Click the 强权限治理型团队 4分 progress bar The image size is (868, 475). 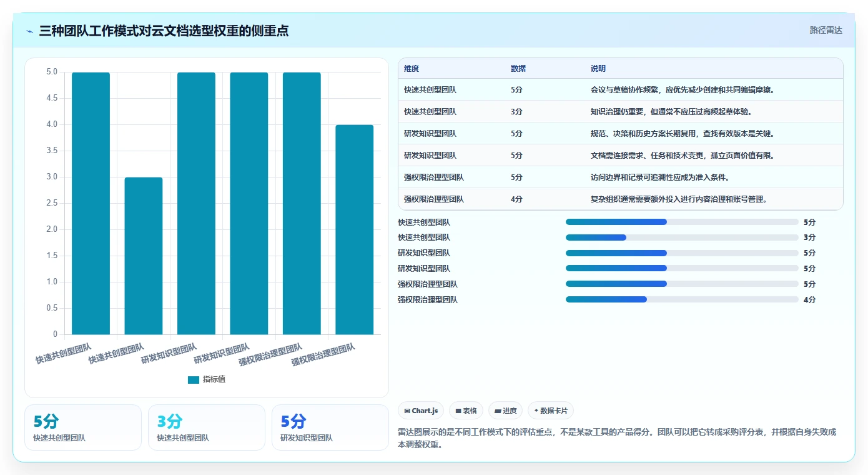682,299
